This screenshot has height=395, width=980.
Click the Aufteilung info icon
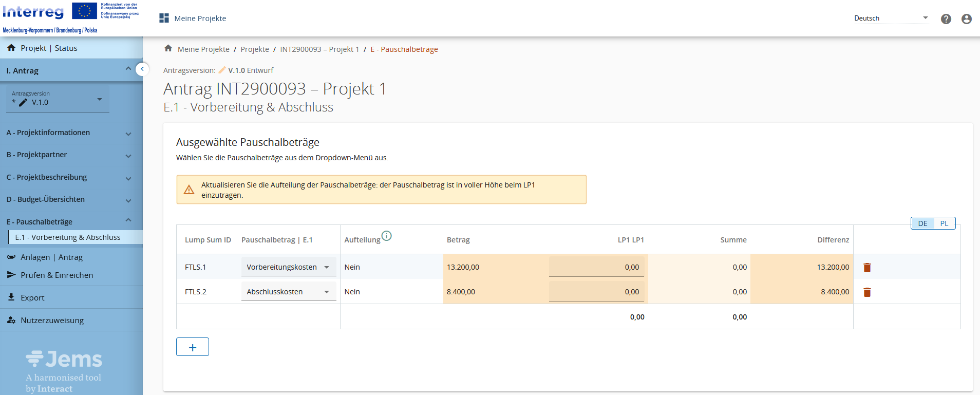387,236
